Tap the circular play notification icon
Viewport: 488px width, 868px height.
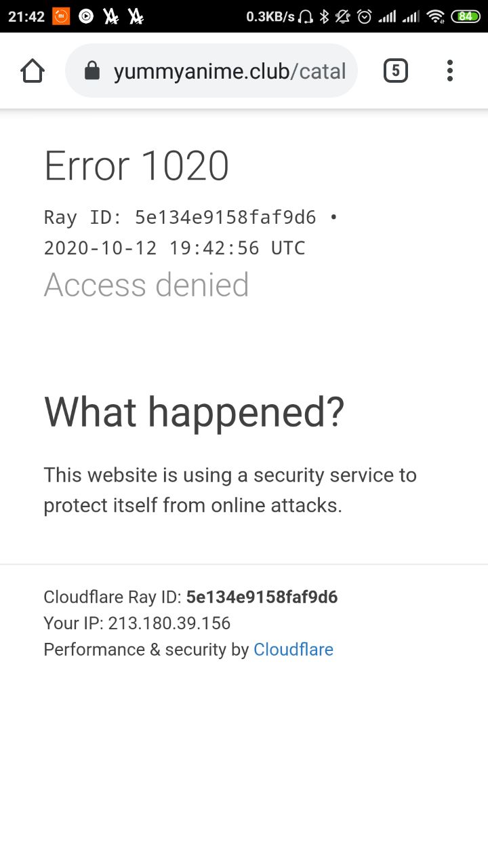point(86,16)
